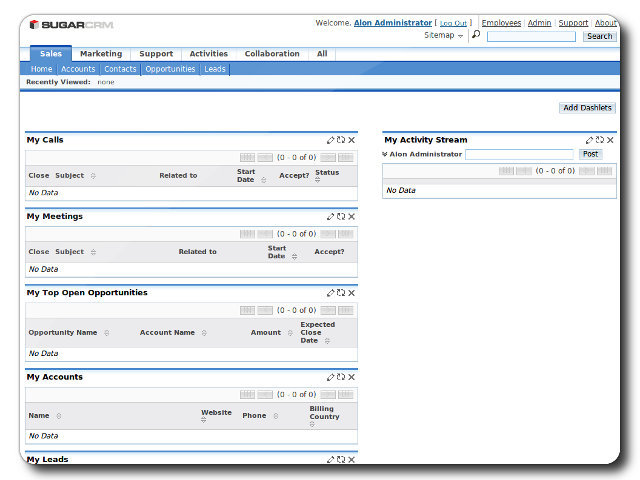
Task: Expand the Sitemap dropdown
Action: 444,36
